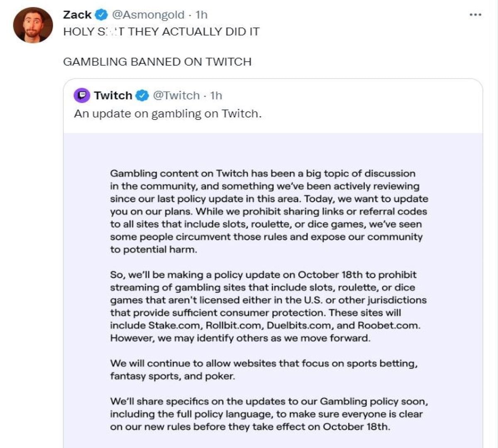Click the text GAMBLING BANNED ON TWITCH
The height and width of the screenshot is (448, 498).
(x=157, y=61)
